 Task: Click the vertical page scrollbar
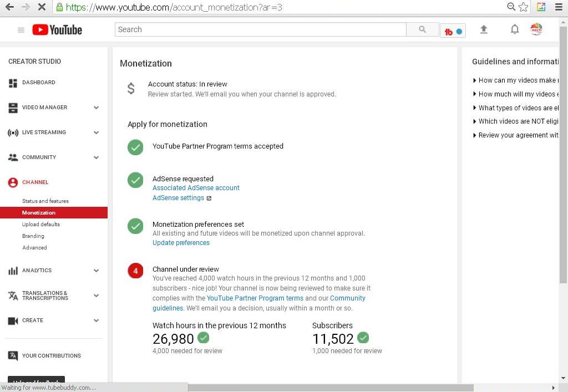(564, 154)
